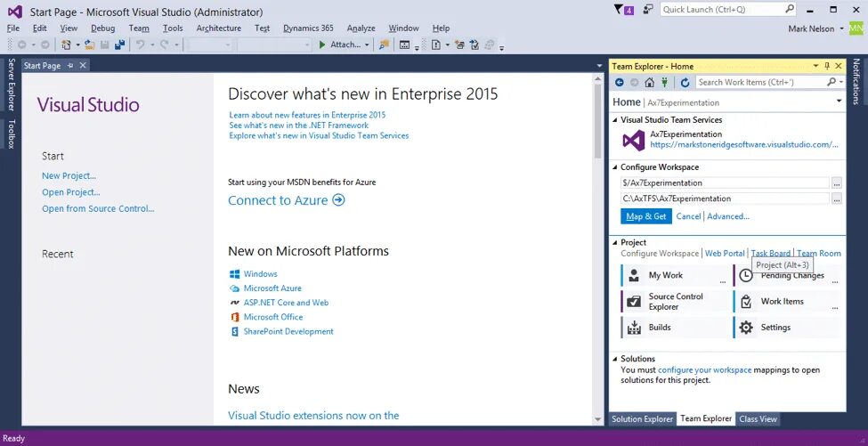The height and width of the screenshot is (446, 868).
Task: Open Pending Changes tile
Action: tap(787, 275)
